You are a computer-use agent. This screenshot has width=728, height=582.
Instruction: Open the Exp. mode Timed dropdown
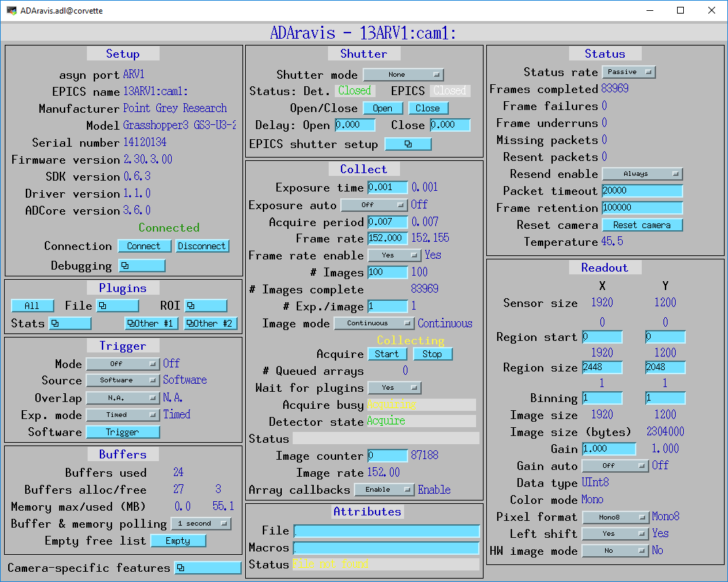[x=123, y=414]
